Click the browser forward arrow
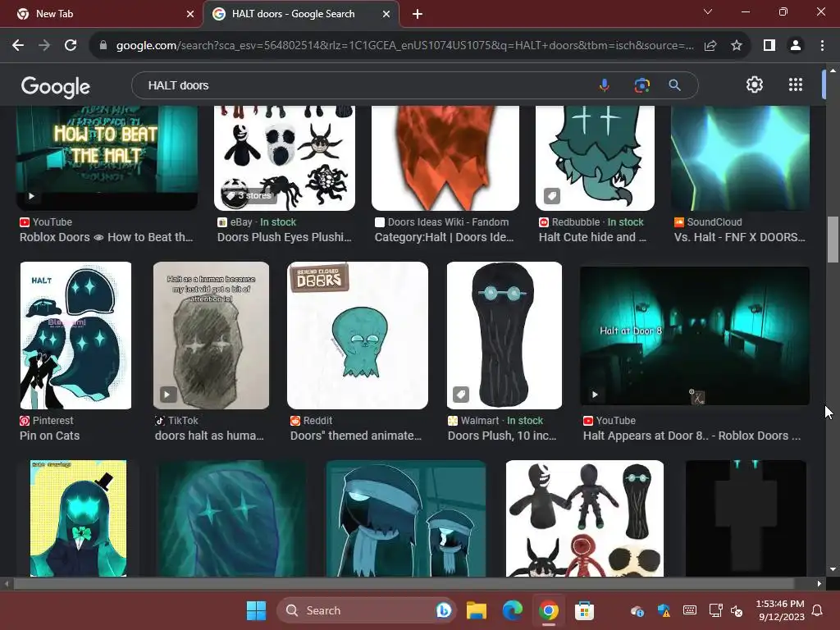Viewport: 840px width, 630px height. (x=44, y=46)
